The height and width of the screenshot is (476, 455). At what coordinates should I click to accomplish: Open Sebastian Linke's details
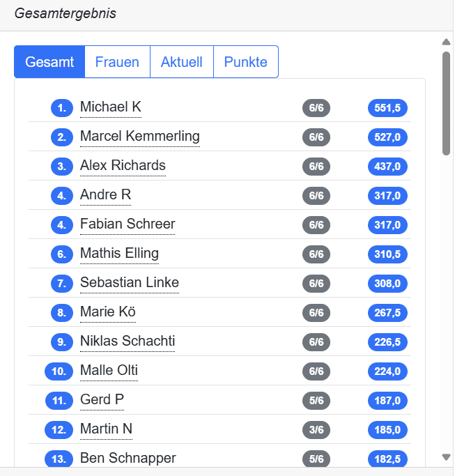pos(130,283)
